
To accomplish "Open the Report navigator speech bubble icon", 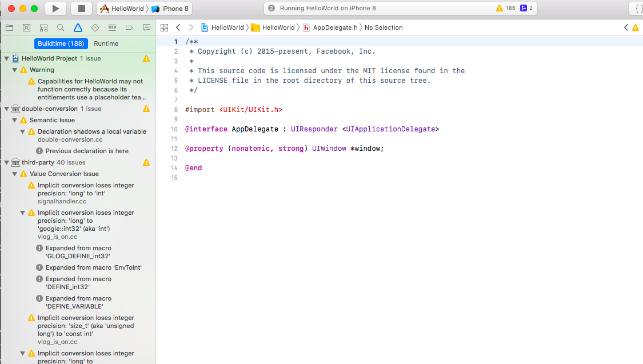I will [147, 27].
